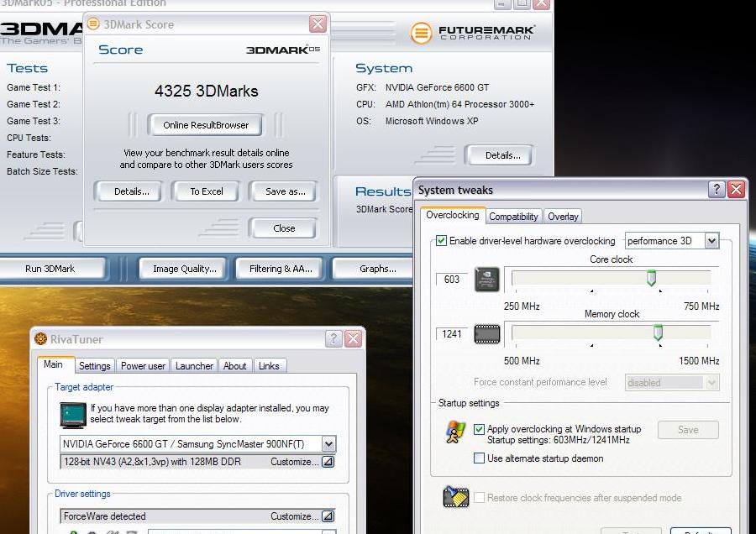Open the Power user tab
This screenshot has width=756, height=534.
coord(143,366)
